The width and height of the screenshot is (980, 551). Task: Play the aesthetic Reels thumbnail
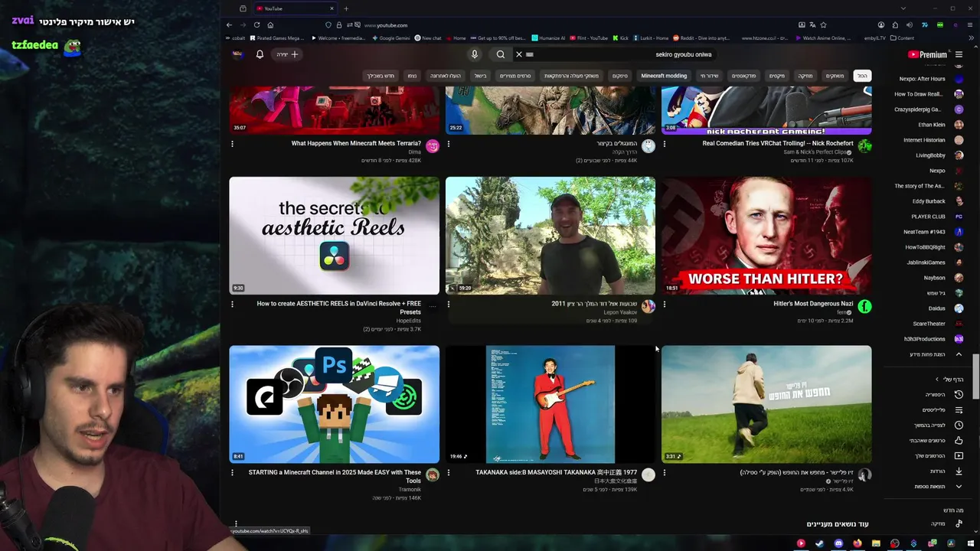(x=335, y=236)
